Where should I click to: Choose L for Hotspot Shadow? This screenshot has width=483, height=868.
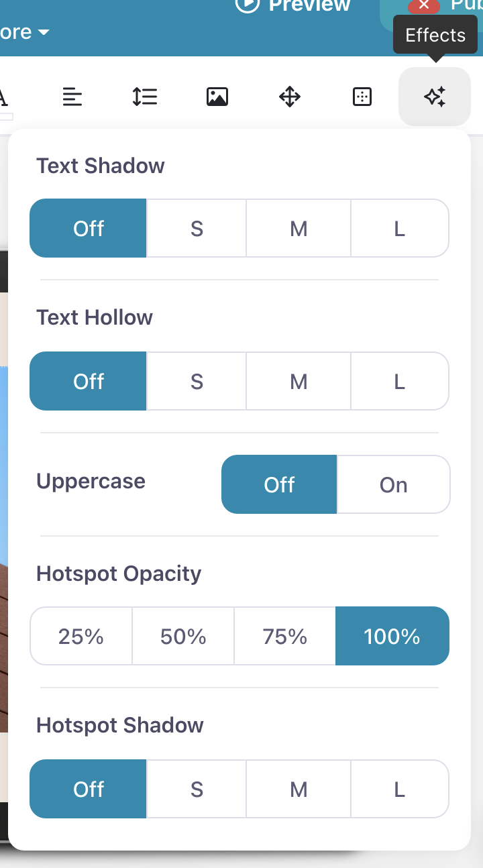pyautogui.click(x=399, y=790)
